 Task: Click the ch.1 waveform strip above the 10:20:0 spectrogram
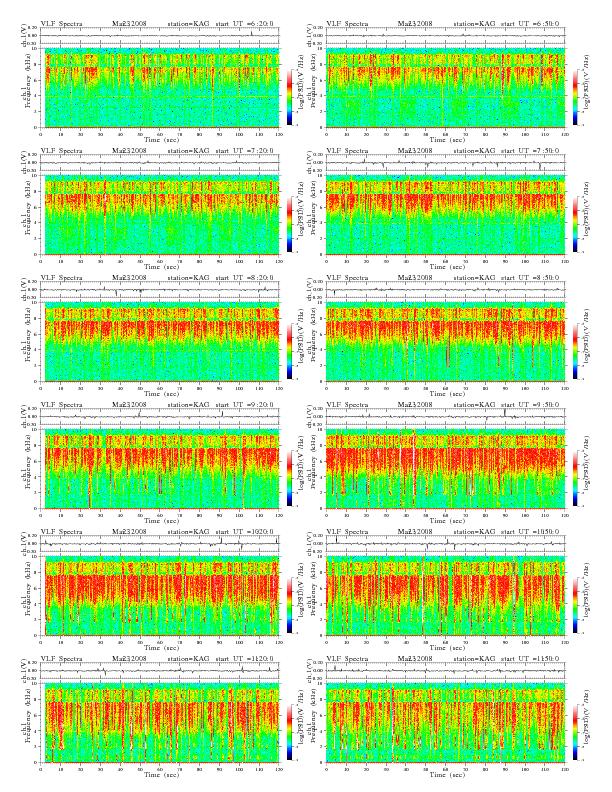point(160,544)
